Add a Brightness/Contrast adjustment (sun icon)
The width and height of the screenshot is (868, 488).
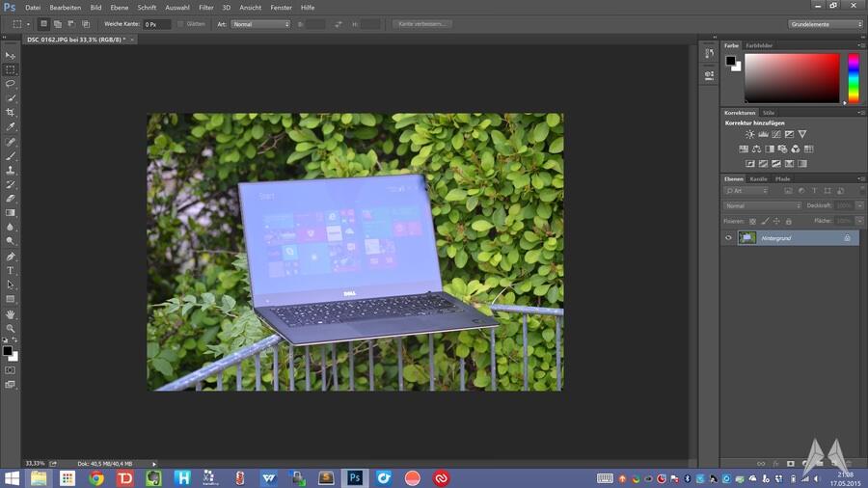tap(750, 134)
